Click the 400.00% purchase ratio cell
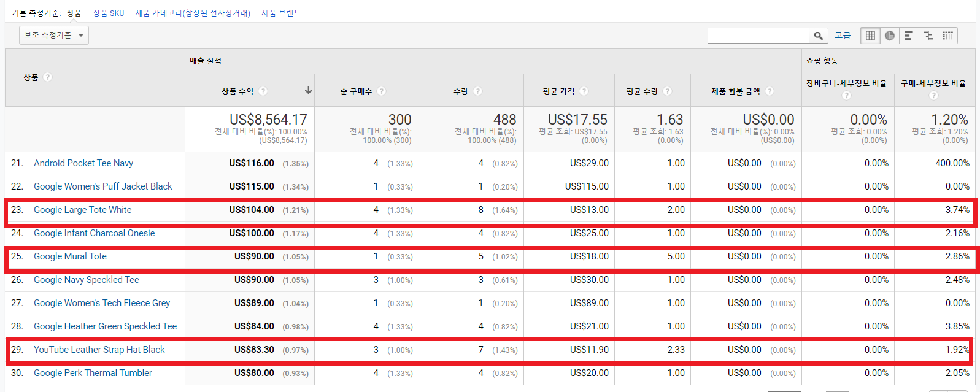The height and width of the screenshot is (392, 980). [952, 163]
